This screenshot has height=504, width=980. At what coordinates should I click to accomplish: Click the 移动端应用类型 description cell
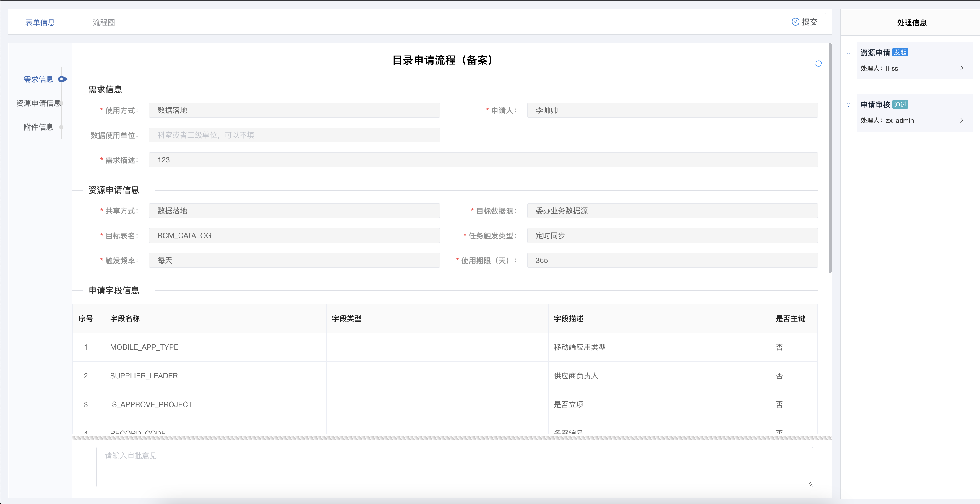tap(659, 347)
